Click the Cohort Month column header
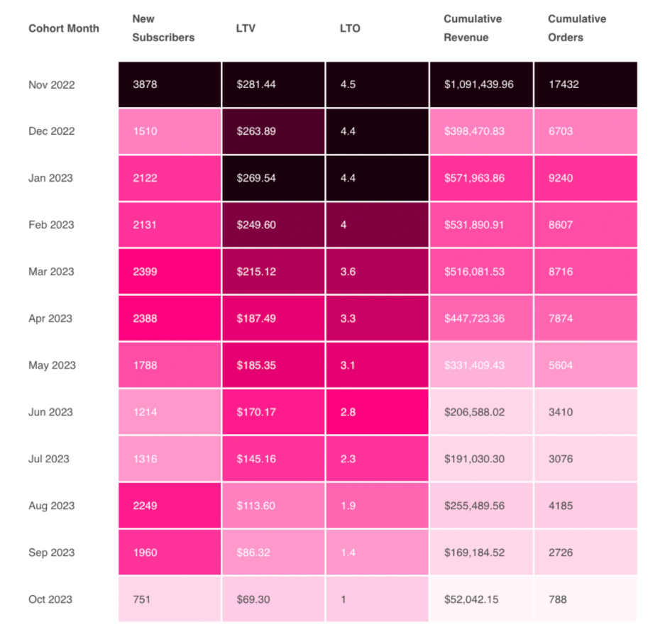This screenshot has height=644, width=660. 64,28
